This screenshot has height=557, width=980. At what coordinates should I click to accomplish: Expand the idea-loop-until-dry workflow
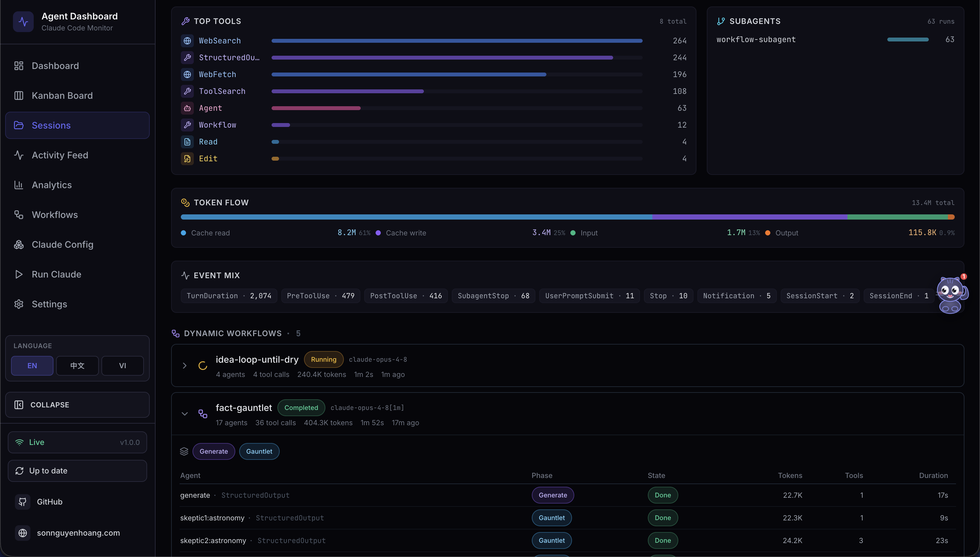tap(184, 366)
